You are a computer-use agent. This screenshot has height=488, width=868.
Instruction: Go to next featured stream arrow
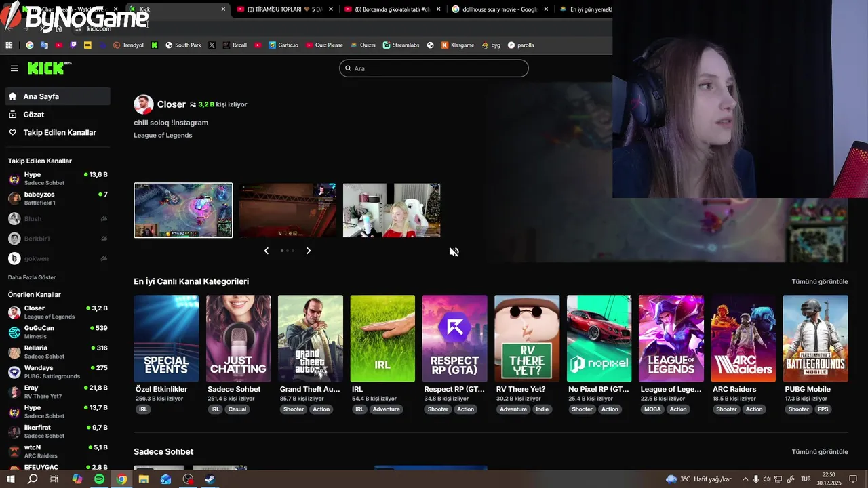(309, 251)
